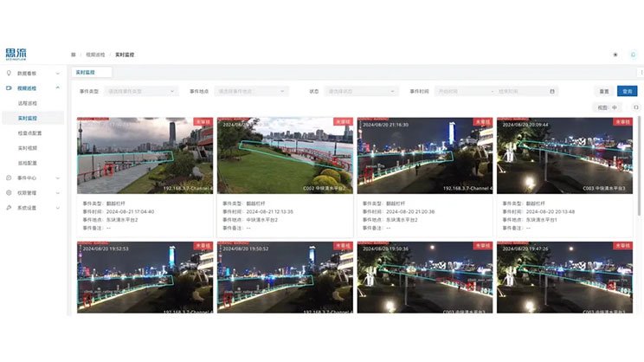Click the SeeingFlow logo in the sidebar
Screen dimensions: 644x362
point(16,55)
